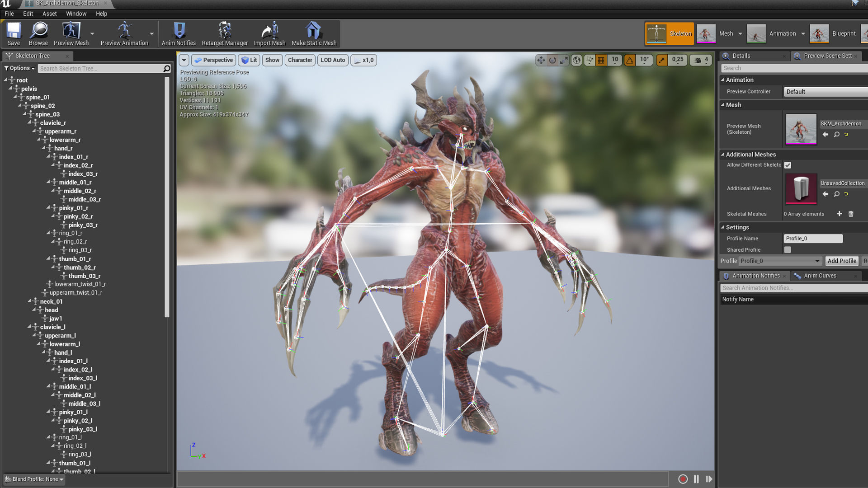Image resolution: width=868 pixels, height=488 pixels.
Task: Click the Preview Animation toolbar icon
Action: pyautogui.click(x=124, y=34)
